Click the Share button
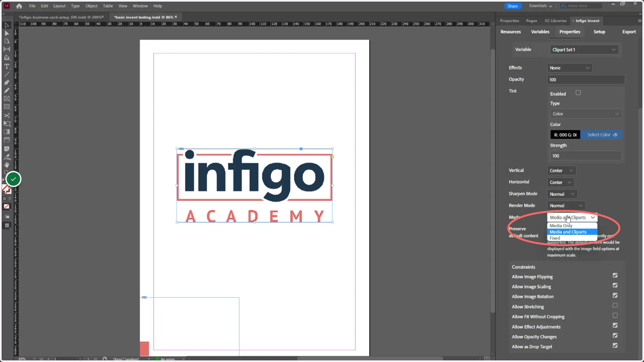 tap(513, 6)
